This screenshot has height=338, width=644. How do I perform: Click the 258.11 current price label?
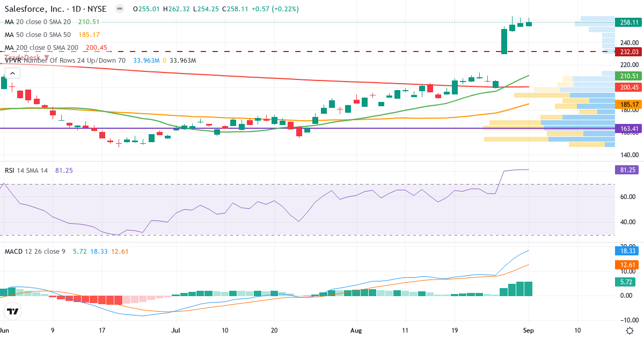point(629,23)
